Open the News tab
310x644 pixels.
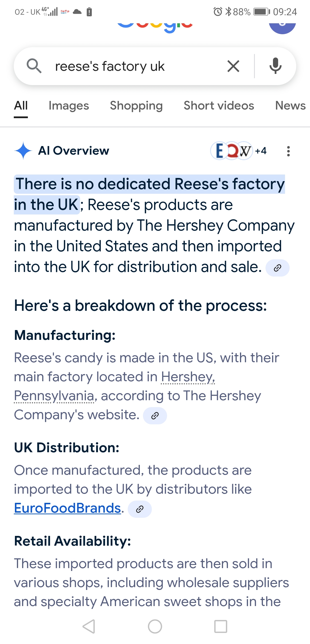coord(290,106)
